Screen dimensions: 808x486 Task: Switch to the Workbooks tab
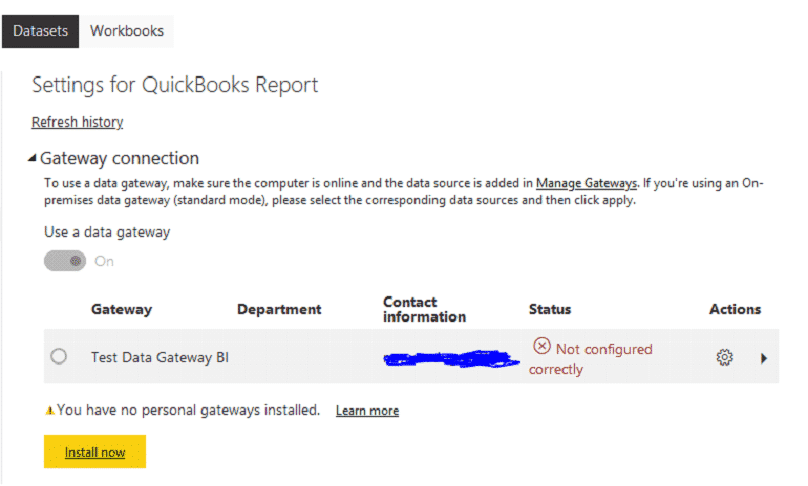(x=127, y=31)
